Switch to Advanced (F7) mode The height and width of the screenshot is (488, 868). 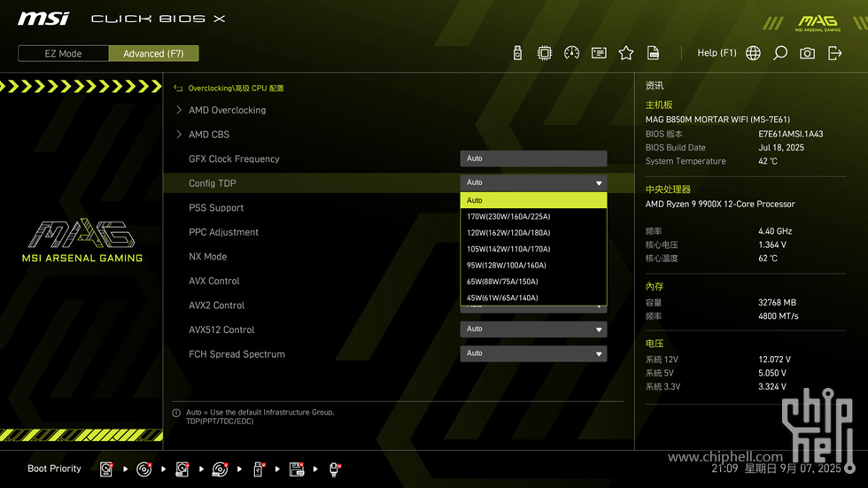pos(153,54)
